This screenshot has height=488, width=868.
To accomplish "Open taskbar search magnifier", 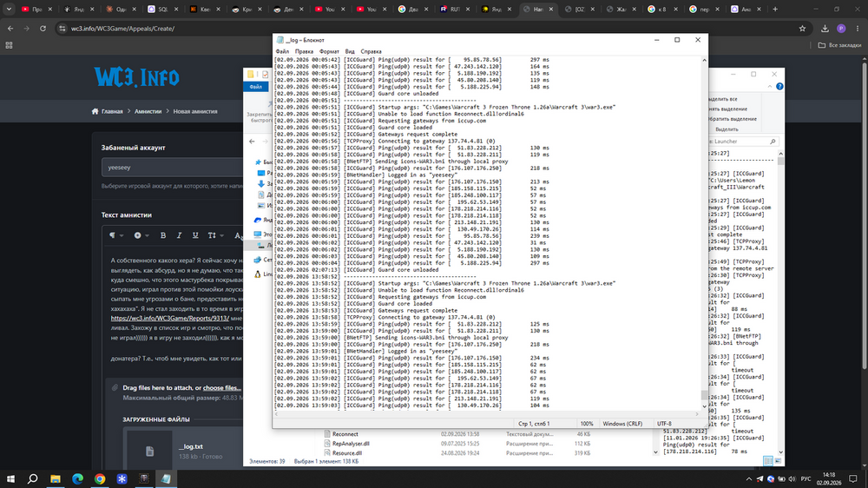I will coord(33,478).
